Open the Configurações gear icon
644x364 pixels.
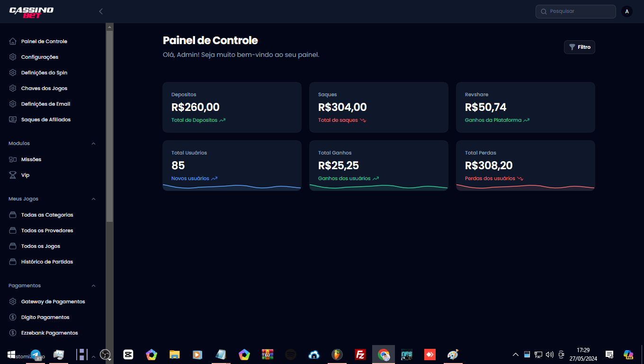pyautogui.click(x=13, y=57)
